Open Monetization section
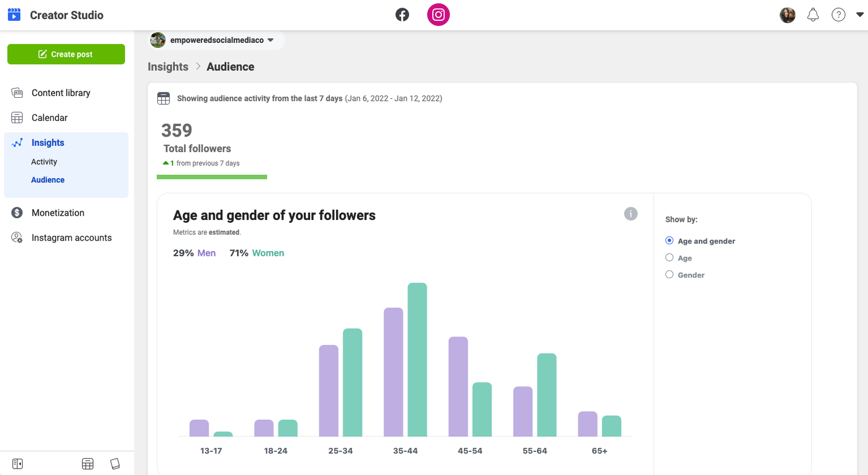868x475 pixels. (58, 212)
